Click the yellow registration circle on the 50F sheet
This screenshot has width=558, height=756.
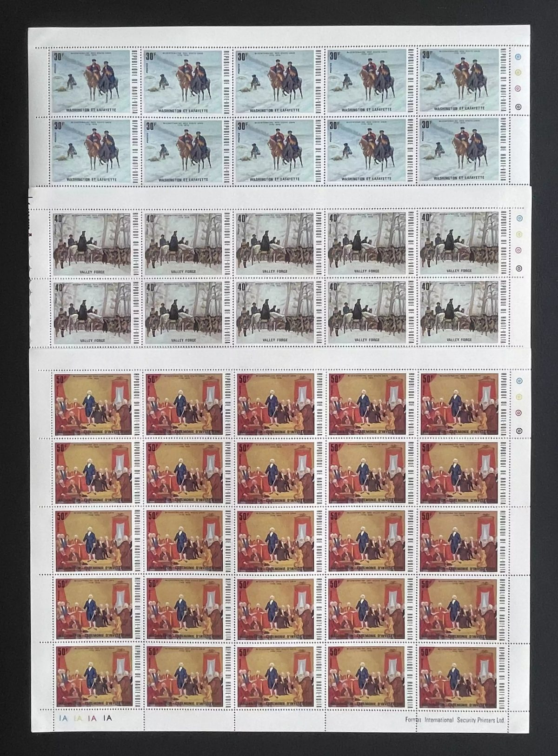pos(519,398)
